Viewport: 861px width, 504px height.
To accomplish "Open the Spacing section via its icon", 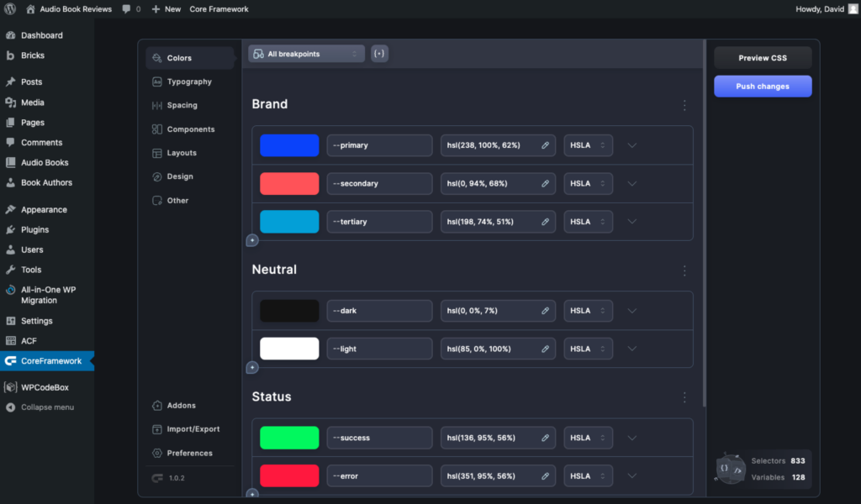I will coord(156,105).
